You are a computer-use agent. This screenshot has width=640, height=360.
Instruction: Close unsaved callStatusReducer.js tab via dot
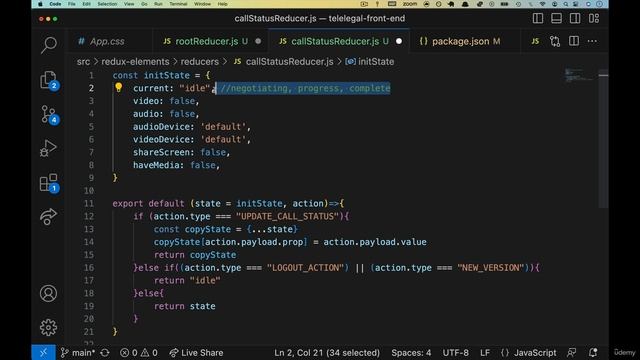point(399,41)
